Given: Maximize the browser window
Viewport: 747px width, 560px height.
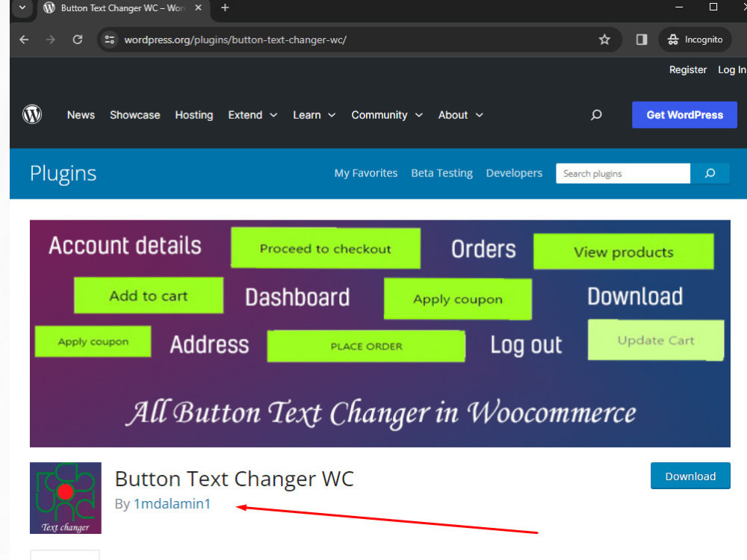Looking at the screenshot, I should tap(713, 7).
